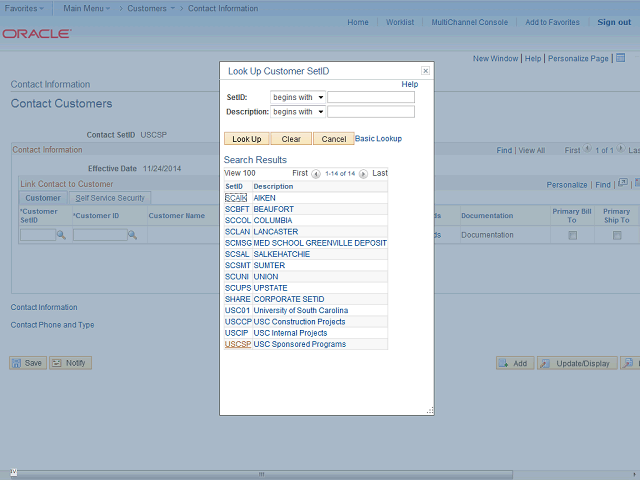Screen dimensions: 640x480
Task: Open Personalize Page link
Action: point(578,58)
